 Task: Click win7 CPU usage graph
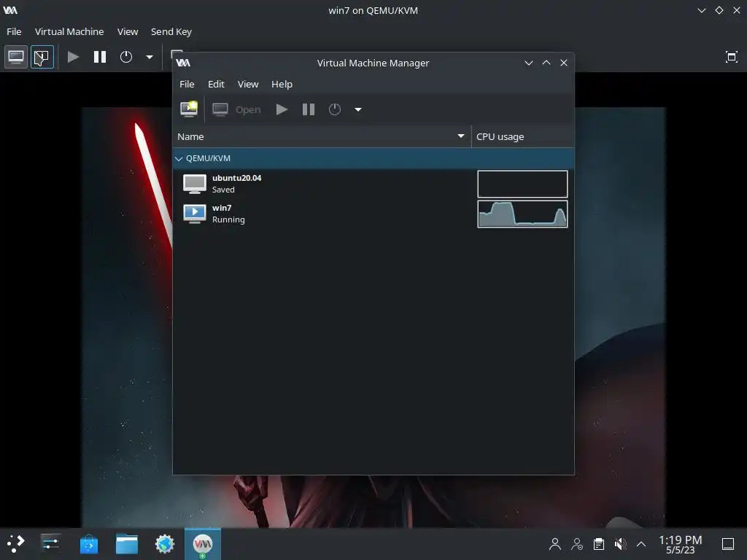click(522, 214)
